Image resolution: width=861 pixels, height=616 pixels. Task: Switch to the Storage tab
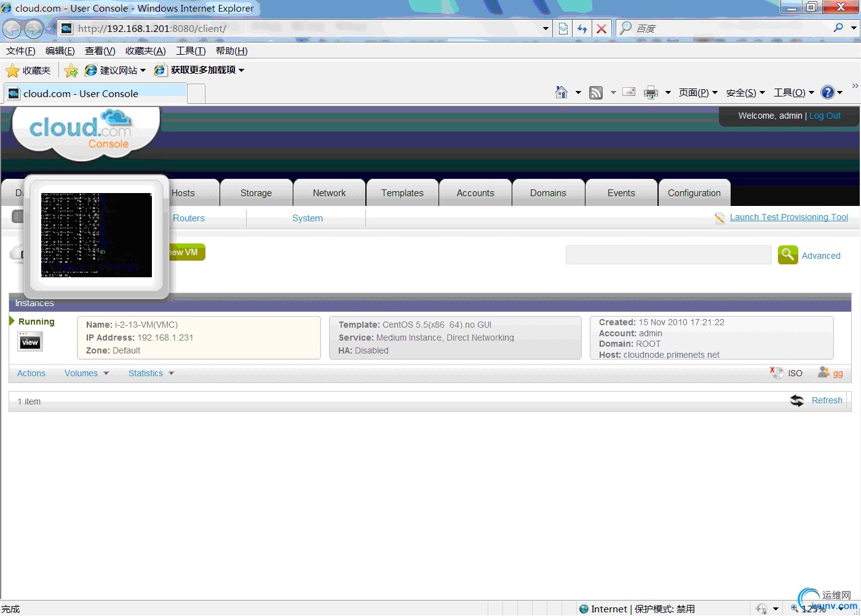coord(256,193)
